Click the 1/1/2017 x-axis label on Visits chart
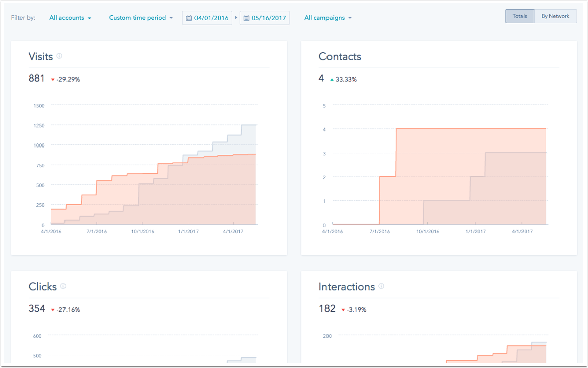This screenshot has width=588, height=368. pyautogui.click(x=188, y=231)
